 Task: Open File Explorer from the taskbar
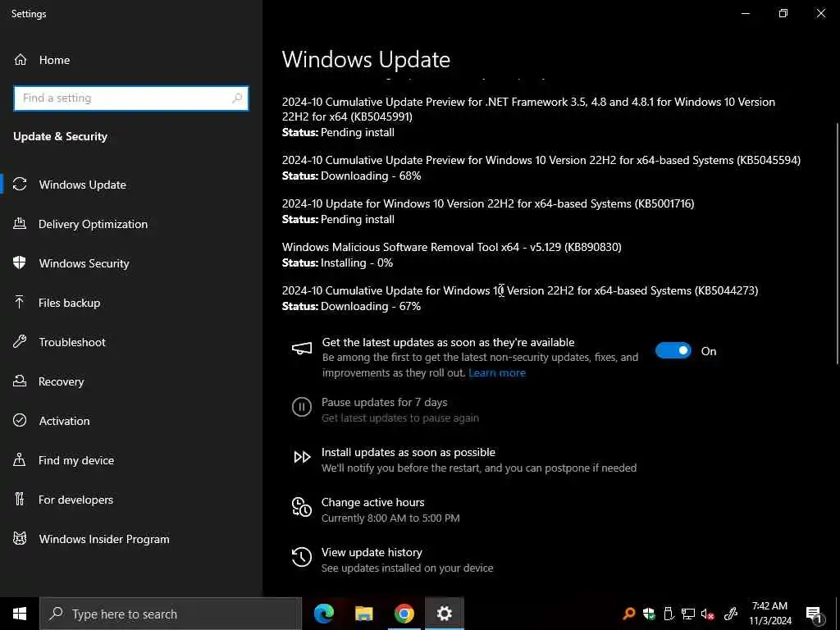point(363,614)
